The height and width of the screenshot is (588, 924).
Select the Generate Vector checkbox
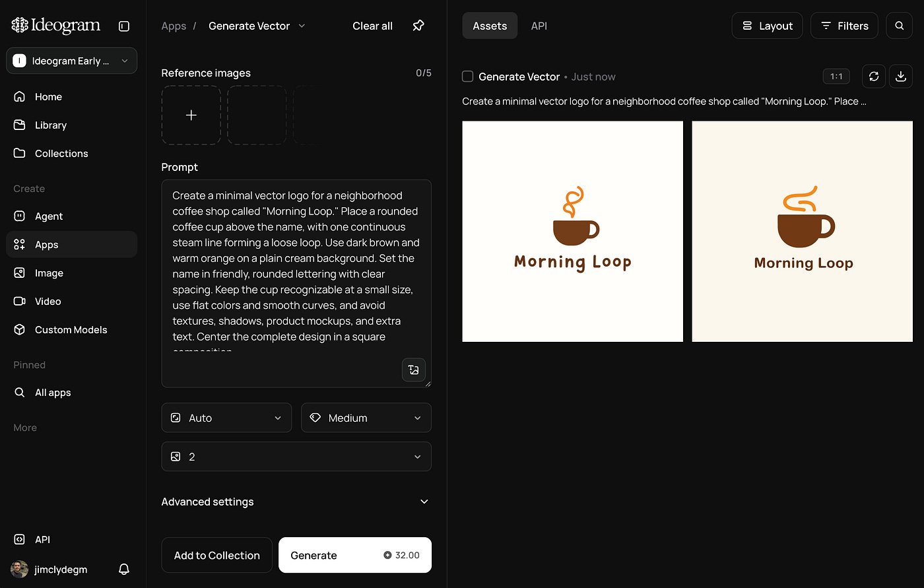[x=468, y=77]
